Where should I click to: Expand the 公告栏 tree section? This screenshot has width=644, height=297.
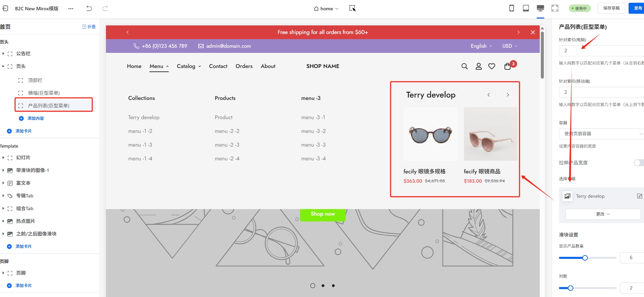click(x=3, y=54)
